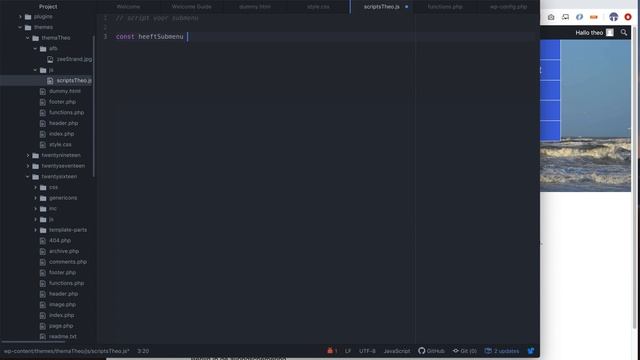Open the Hallo theo account menu

click(x=594, y=32)
